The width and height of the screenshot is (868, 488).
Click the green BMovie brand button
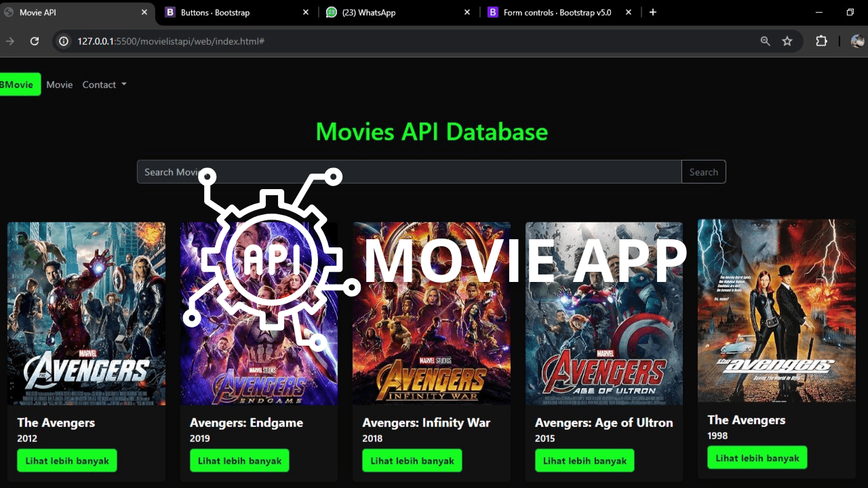pyautogui.click(x=19, y=85)
